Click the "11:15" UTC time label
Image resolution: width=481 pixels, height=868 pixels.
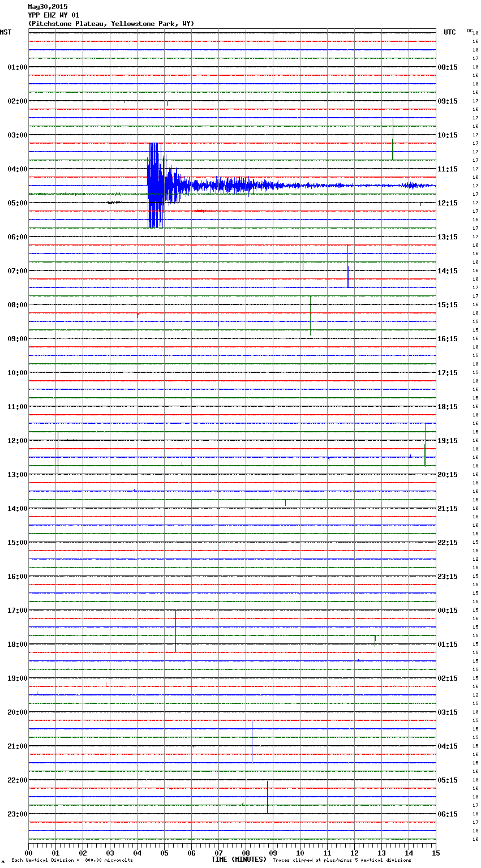click(x=448, y=169)
